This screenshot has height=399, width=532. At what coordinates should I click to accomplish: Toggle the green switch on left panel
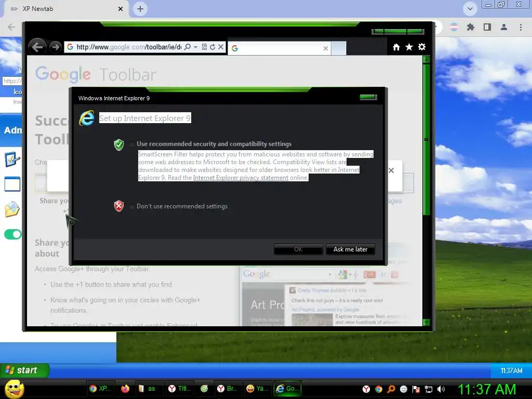tap(13, 234)
